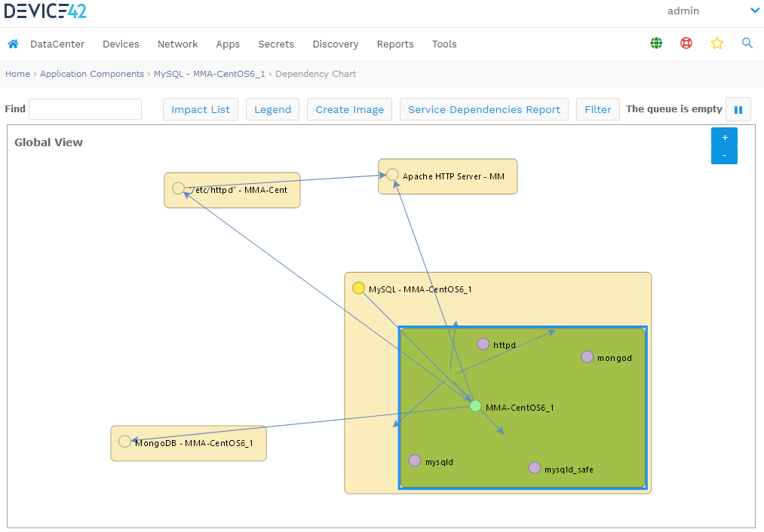Pause the queue with the pause icon
This screenshot has height=532, width=764.
[x=738, y=109]
